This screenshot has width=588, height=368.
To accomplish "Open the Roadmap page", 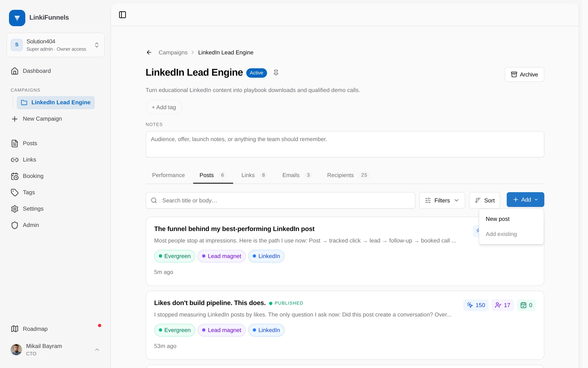I will pos(55,329).
